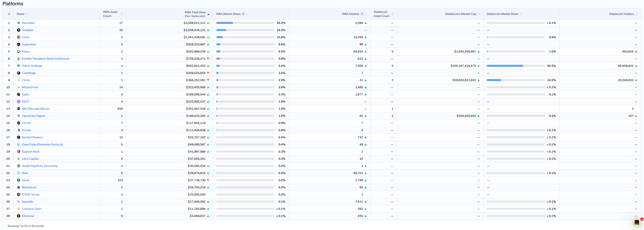Click Securitize's 28.3% market share bar
This screenshot has width=644, height=230.
pyautogui.click(x=245, y=23)
